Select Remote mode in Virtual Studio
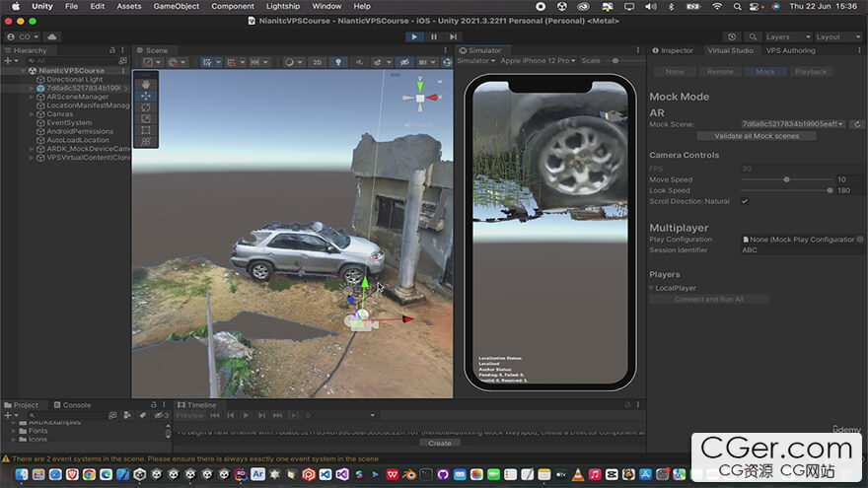868x488 pixels. point(720,72)
